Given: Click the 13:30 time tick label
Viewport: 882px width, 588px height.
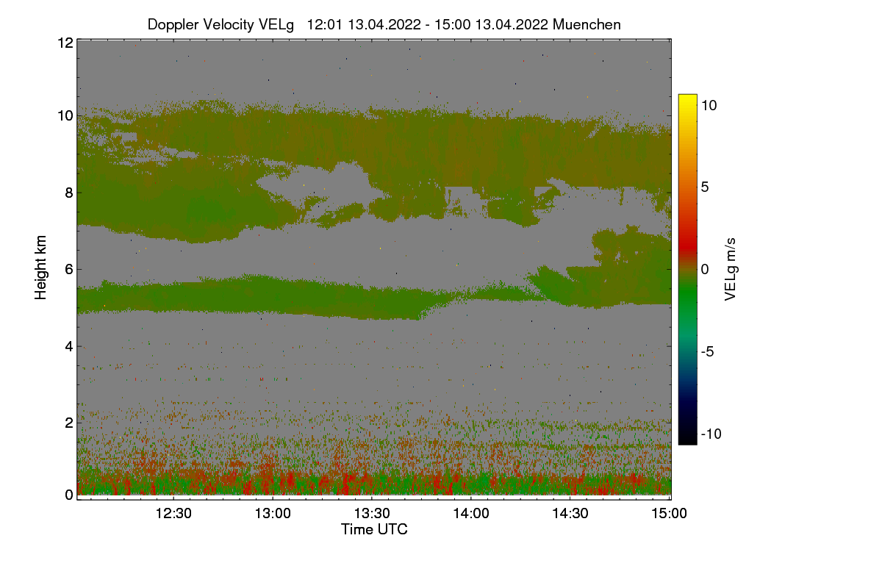Looking at the screenshot, I should 373,512.
